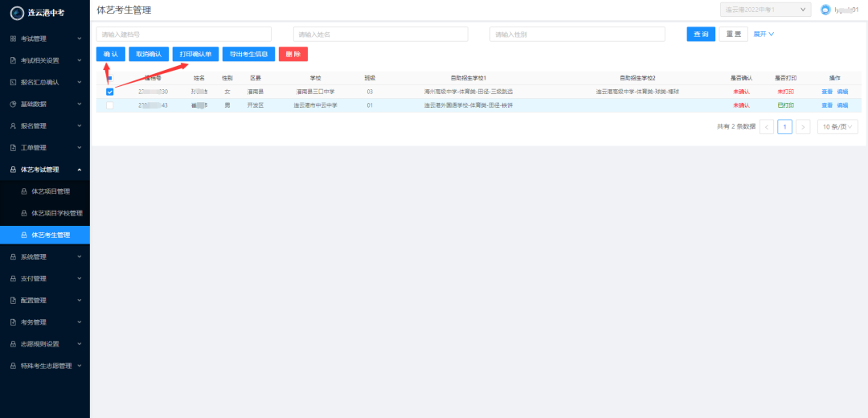Click the 查询 search button
The image size is (868, 418).
[x=701, y=34]
